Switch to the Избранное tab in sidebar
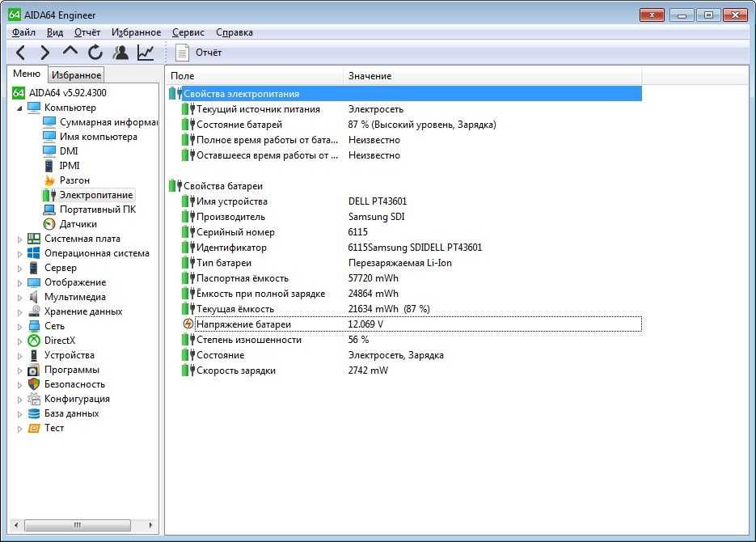The width and height of the screenshot is (756, 542). (x=76, y=75)
